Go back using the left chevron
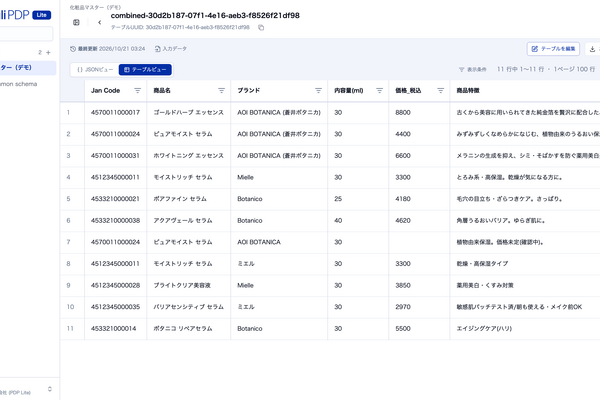This screenshot has width=600, height=400. click(x=99, y=23)
